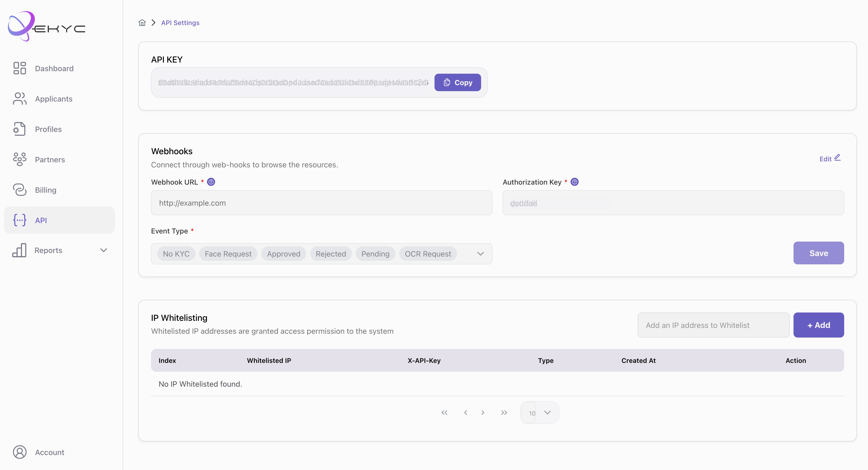Click the Applicants people icon
Viewport: 868px width, 470px height.
tap(20, 99)
